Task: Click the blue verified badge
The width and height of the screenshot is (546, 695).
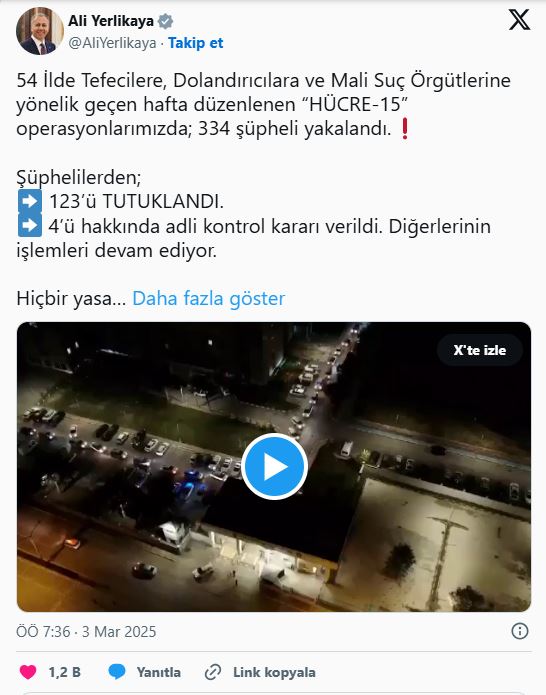Action: pos(166,21)
